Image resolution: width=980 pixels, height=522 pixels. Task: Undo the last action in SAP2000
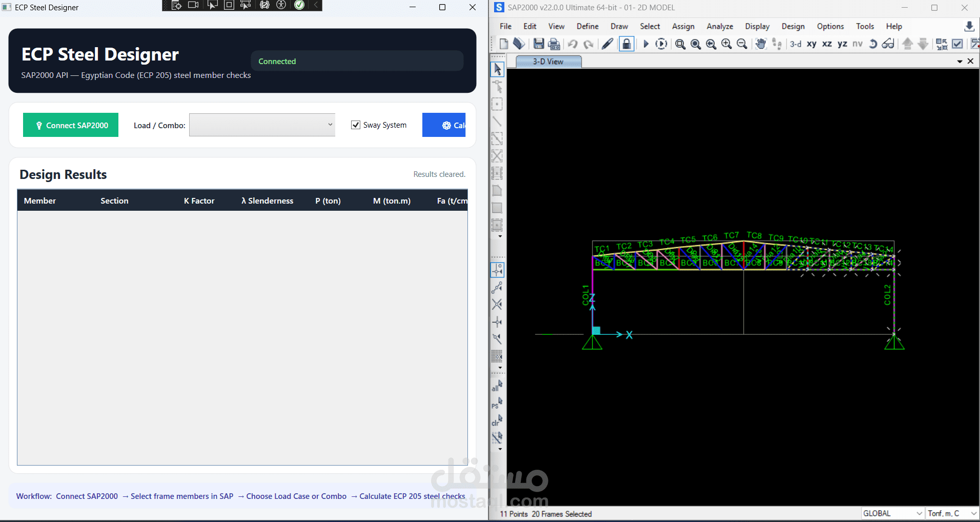pyautogui.click(x=573, y=44)
